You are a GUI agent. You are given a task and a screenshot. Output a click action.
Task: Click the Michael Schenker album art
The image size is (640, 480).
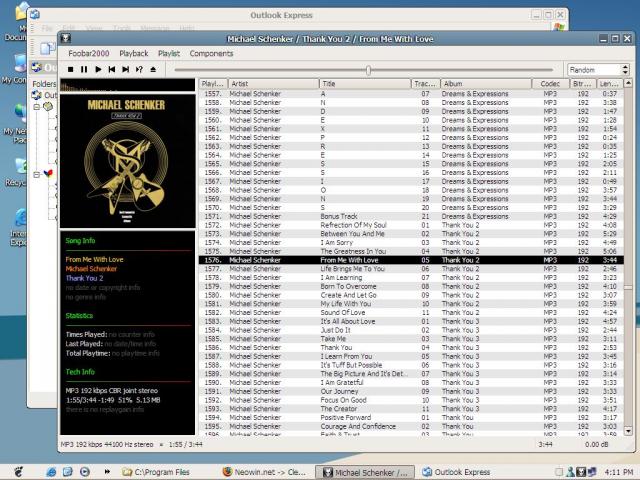click(x=127, y=161)
